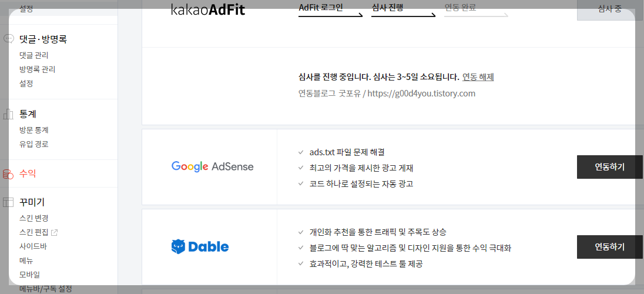Open 댓글·방명록 menu section
The image size is (644, 294).
coord(43,39)
